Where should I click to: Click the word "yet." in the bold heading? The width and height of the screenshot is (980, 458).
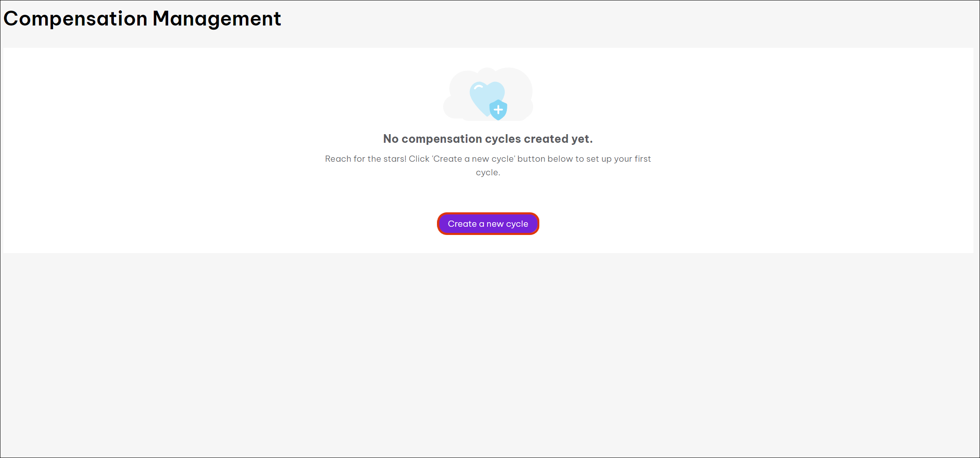pyautogui.click(x=582, y=139)
